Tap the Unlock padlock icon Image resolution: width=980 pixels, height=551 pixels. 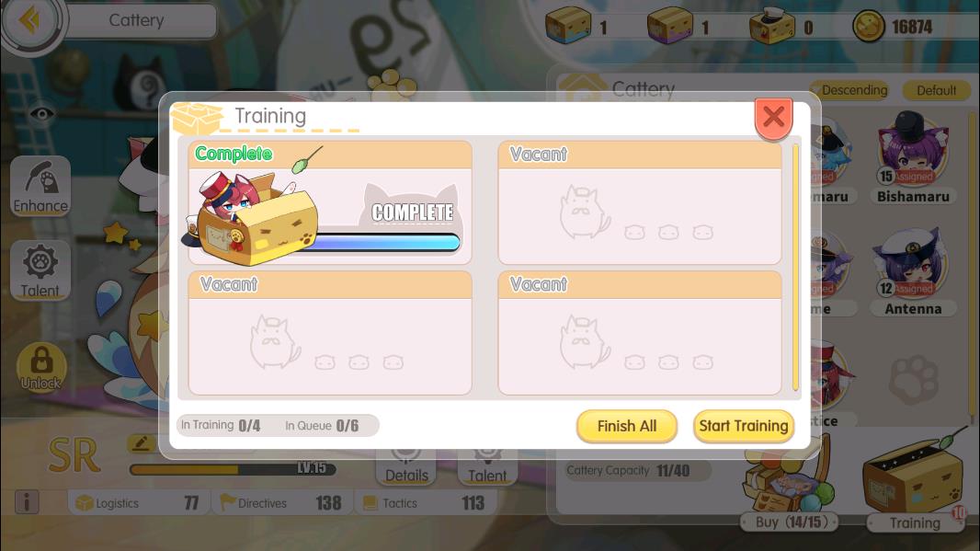pyautogui.click(x=41, y=367)
